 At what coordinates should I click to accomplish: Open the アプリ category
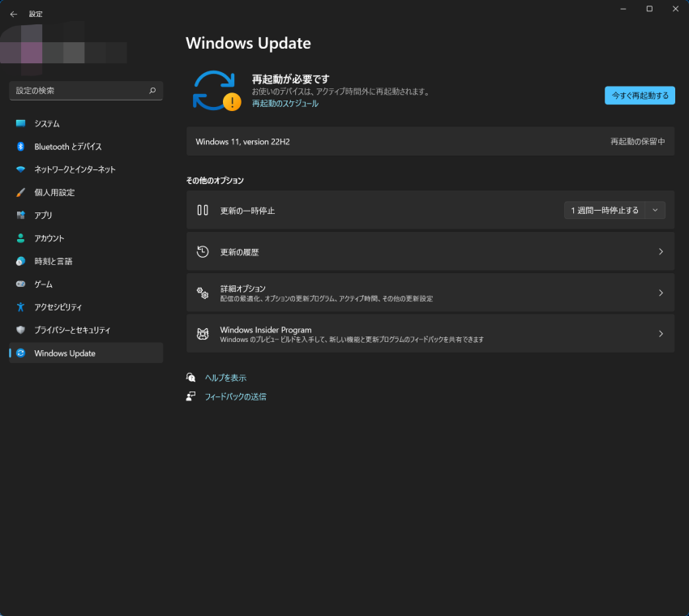click(86, 216)
